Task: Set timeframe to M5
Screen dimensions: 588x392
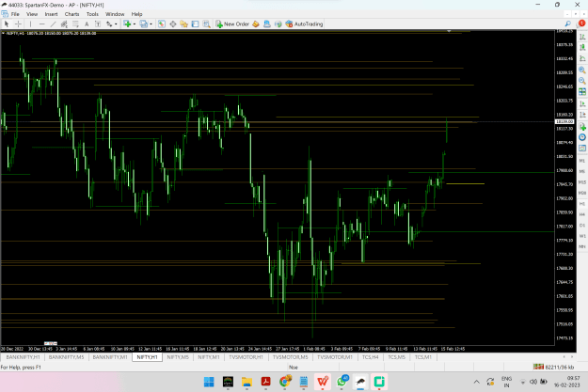Action: pyautogui.click(x=582, y=171)
